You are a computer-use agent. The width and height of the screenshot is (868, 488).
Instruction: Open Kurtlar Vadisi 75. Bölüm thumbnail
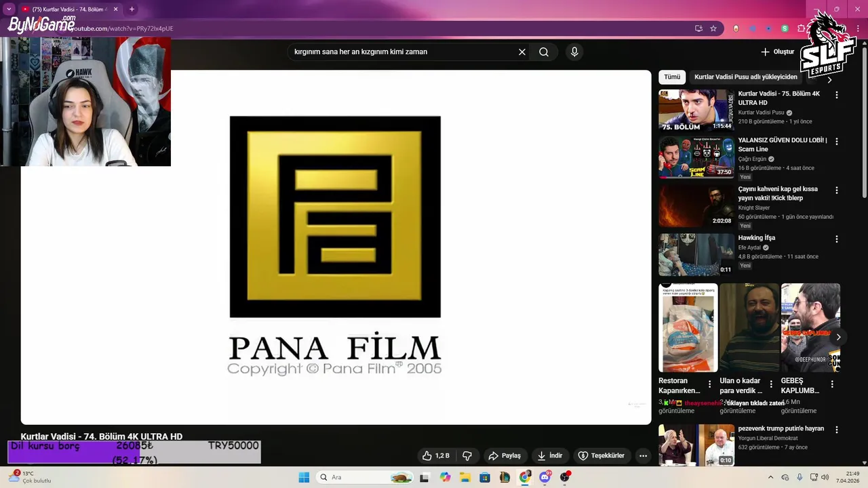(696, 110)
